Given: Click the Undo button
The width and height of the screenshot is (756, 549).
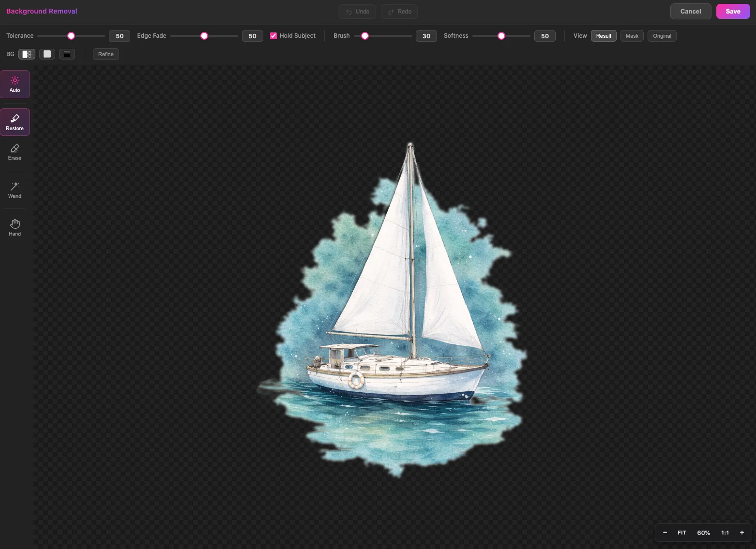Looking at the screenshot, I should pyautogui.click(x=358, y=12).
